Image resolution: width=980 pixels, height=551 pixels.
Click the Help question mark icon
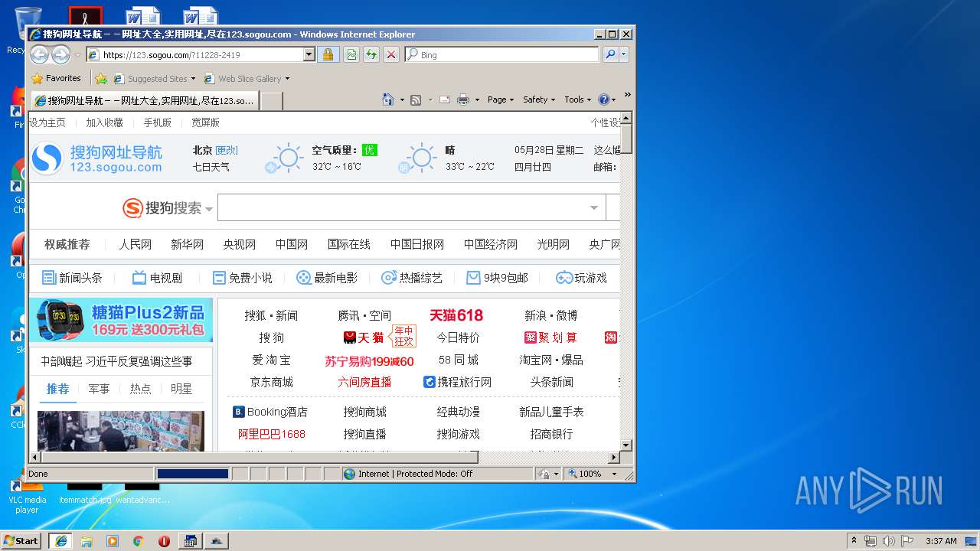(603, 99)
